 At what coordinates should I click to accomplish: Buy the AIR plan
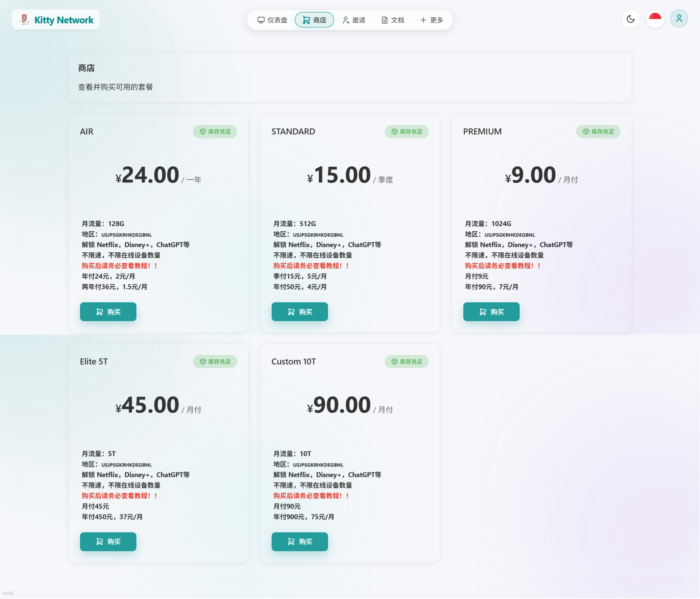click(108, 312)
